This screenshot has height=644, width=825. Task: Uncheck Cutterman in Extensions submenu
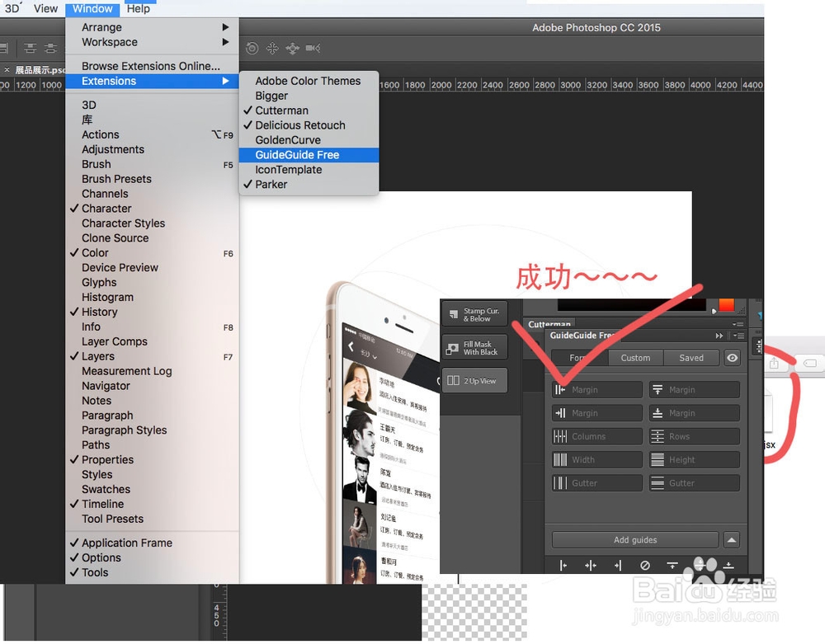309,110
